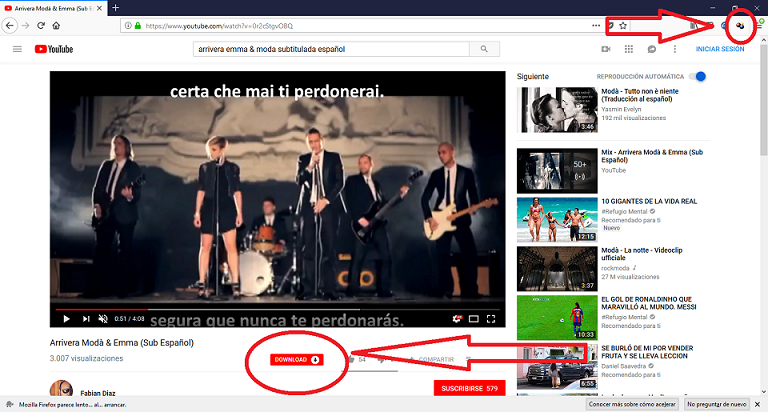The image size is (768, 412).
Task: Click Conocer más sobre cómo acelerar button
Action: point(632,404)
